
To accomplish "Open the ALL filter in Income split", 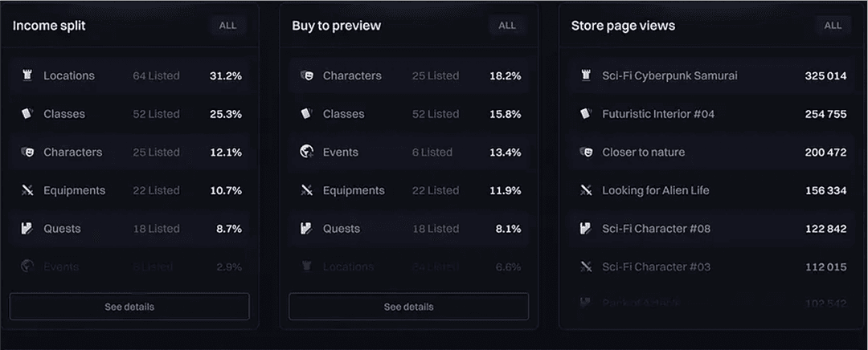I will point(227,26).
